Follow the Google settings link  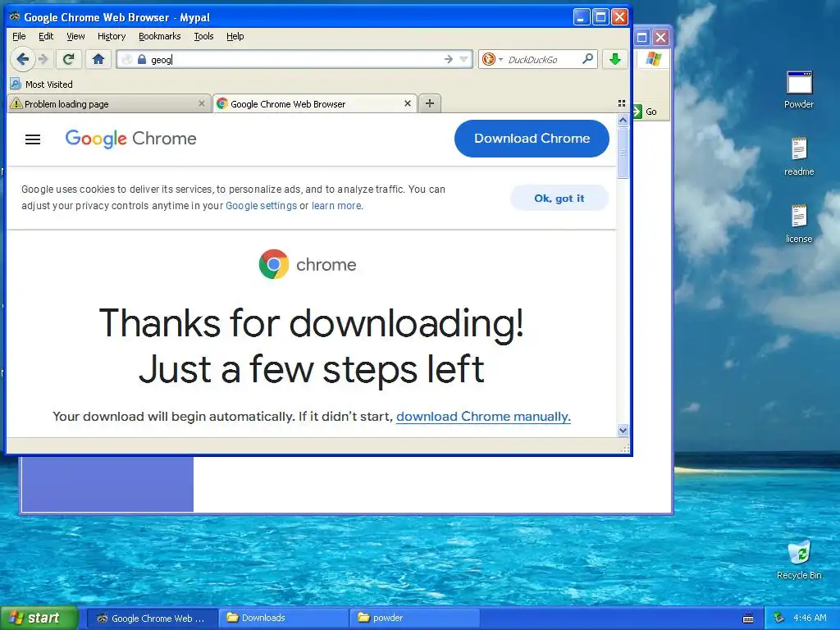point(261,206)
